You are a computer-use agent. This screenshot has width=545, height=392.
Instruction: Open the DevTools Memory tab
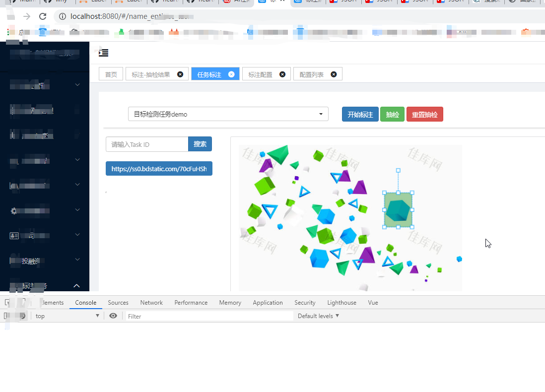[x=230, y=302]
